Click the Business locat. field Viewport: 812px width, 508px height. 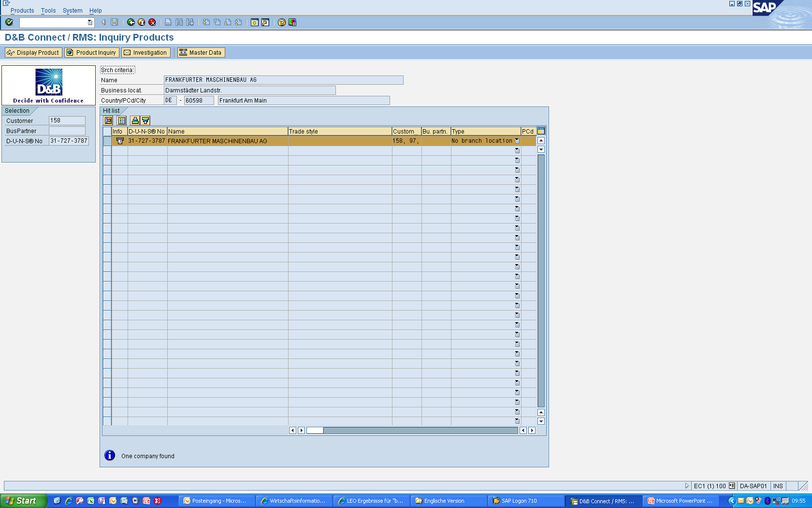tap(249, 90)
